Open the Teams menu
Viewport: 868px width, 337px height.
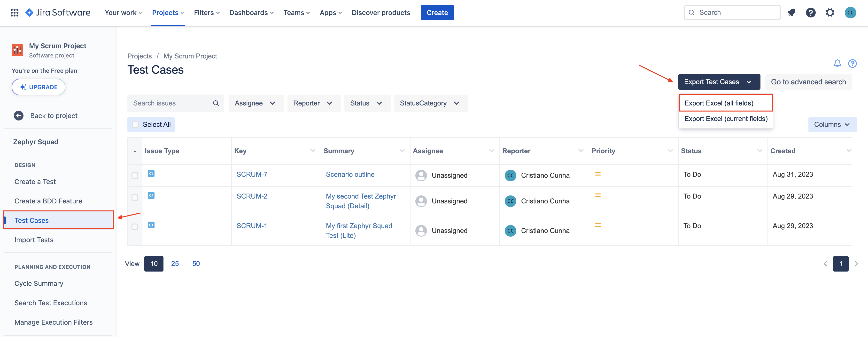coord(296,12)
